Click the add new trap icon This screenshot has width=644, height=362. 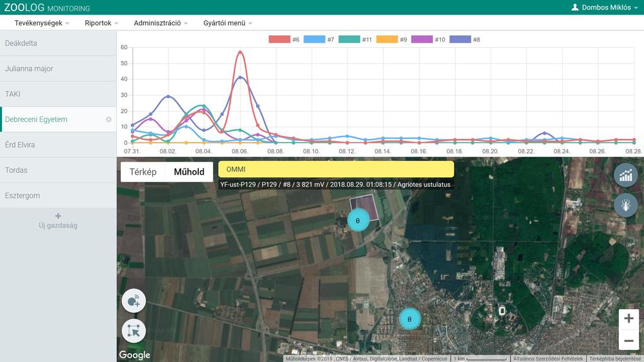click(134, 301)
